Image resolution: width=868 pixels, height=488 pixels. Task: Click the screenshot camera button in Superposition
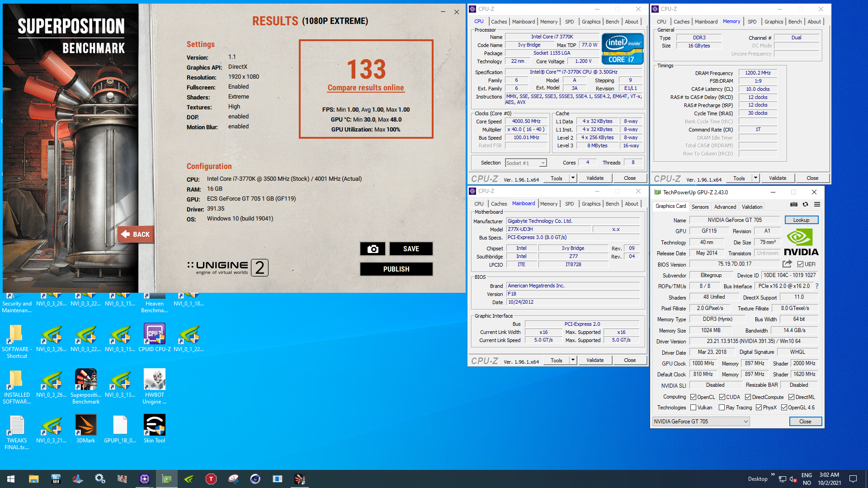click(x=373, y=249)
